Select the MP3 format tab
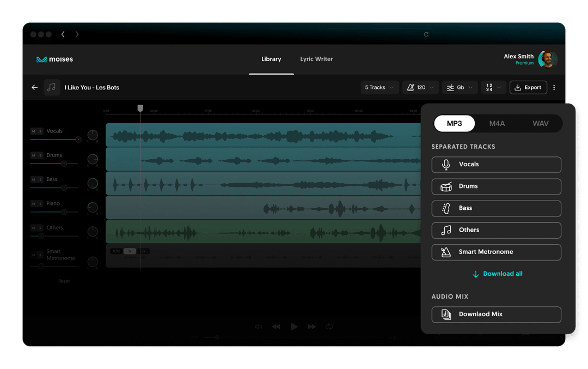The width and height of the screenshot is (588, 369). tap(454, 124)
